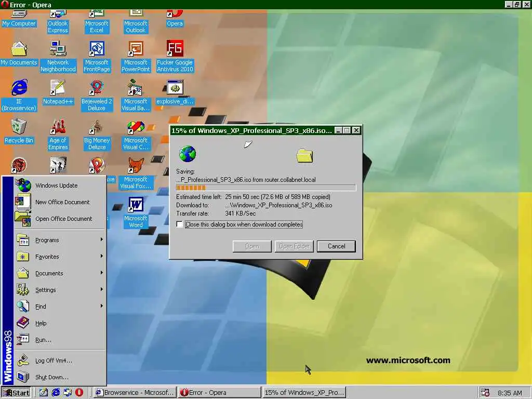Select the Opera desktop shortcut
The width and height of the screenshot is (532, 399).
point(175,19)
